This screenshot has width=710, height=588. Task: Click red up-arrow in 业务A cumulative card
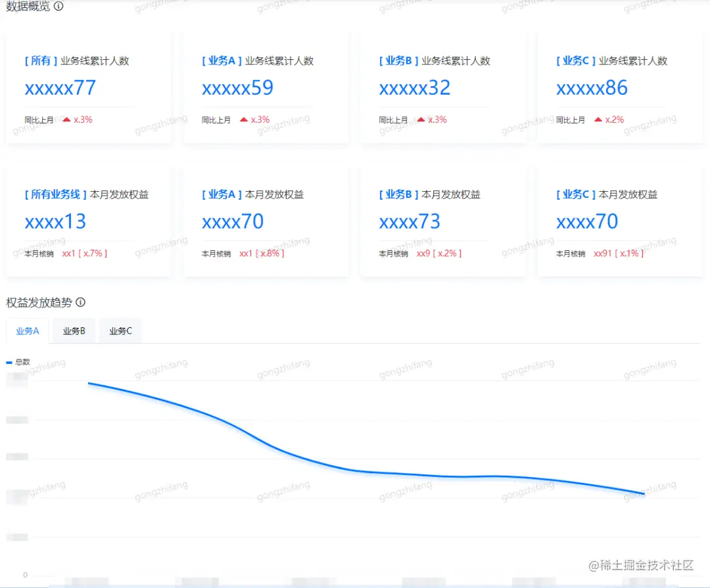click(244, 120)
